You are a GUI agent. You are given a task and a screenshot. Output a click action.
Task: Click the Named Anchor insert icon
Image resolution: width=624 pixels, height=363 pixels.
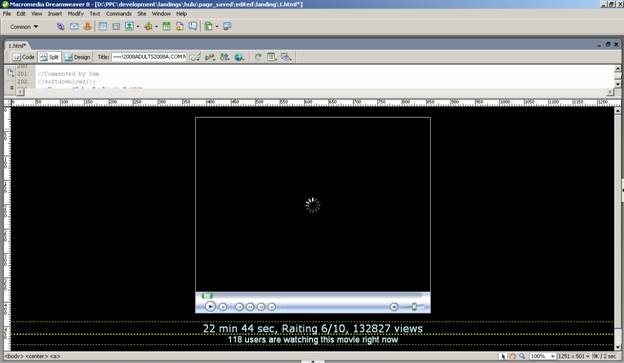(x=88, y=27)
